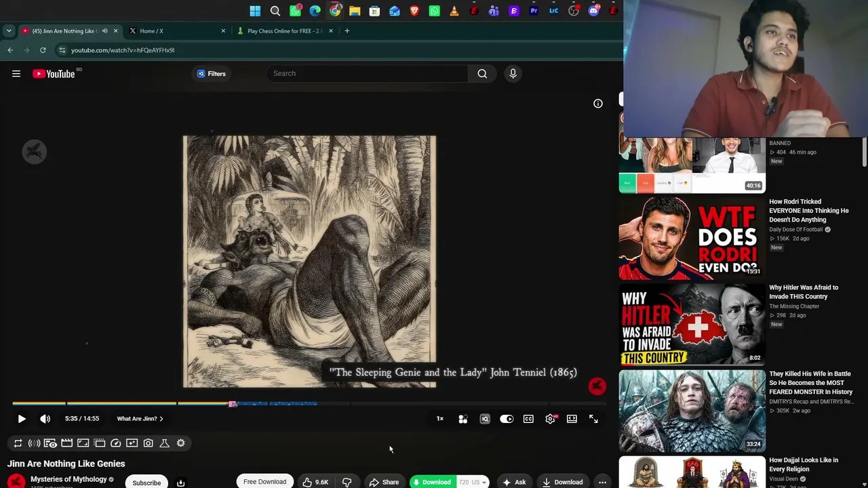Go to the YouTube home logo
Image resolution: width=868 pixels, height=488 pixels.
[x=54, y=74]
